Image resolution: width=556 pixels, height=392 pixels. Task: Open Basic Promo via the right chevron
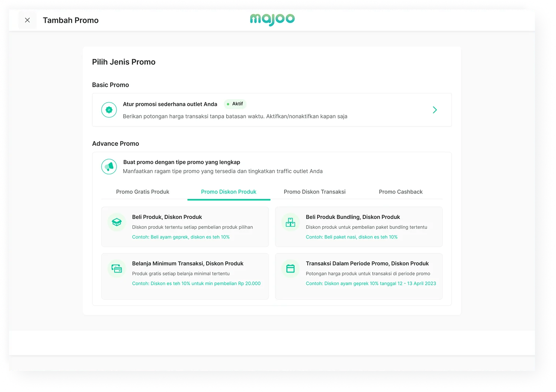[x=435, y=110]
